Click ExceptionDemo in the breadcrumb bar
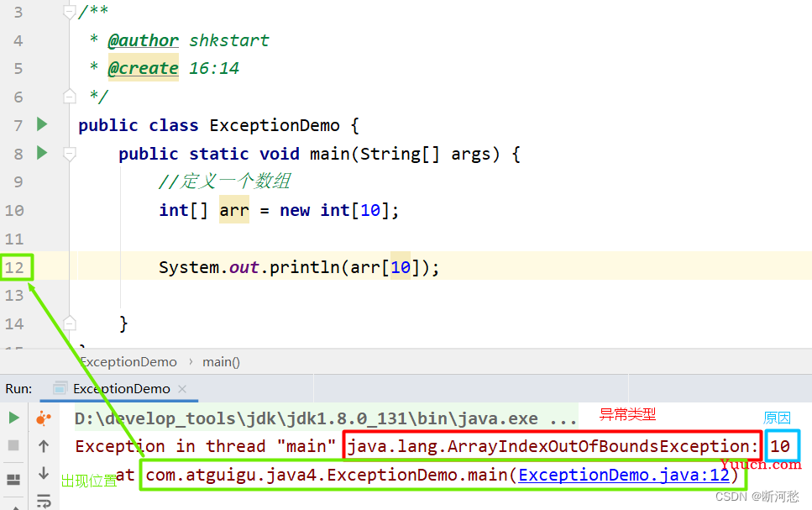 coord(128,362)
